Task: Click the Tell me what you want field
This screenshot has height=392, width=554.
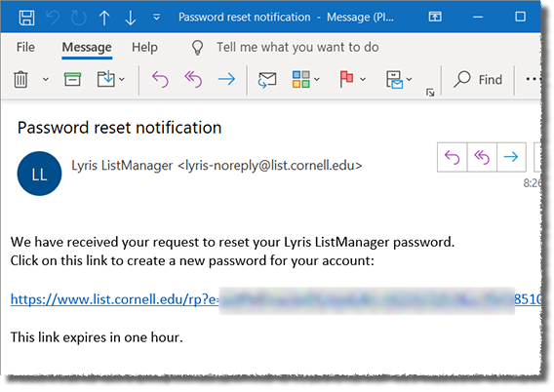Action: tap(297, 47)
